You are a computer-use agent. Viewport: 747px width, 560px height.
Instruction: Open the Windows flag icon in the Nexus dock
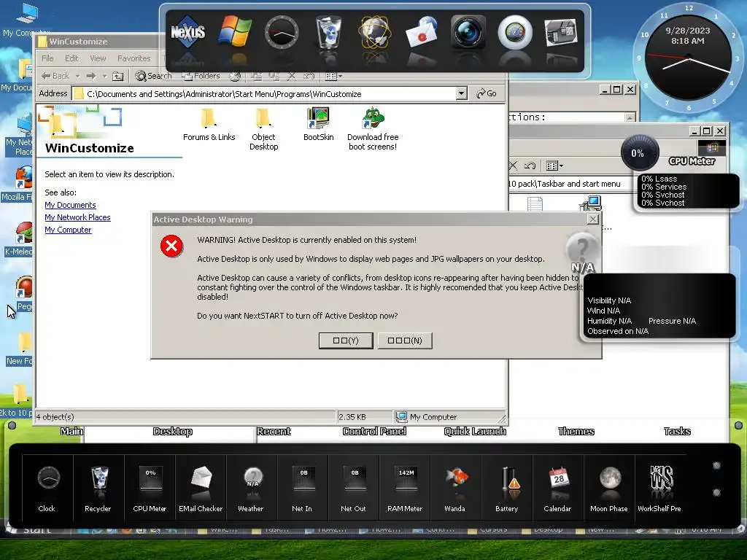(235, 31)
